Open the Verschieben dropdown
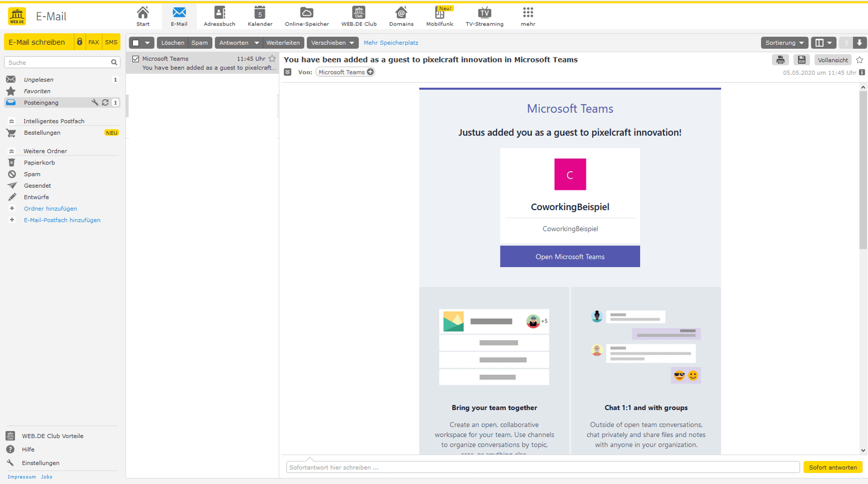The width and height of the screenshot is (868, 484). [x=333, y=43]
